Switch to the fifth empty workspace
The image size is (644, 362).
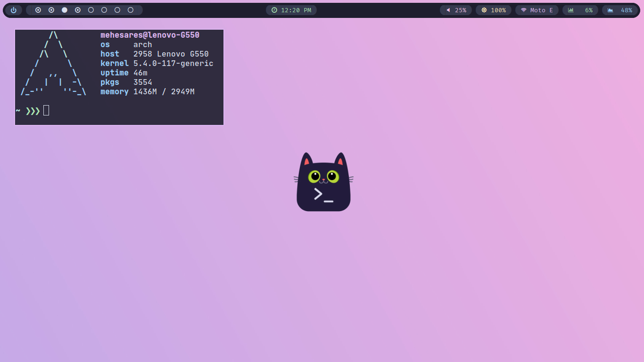pyautogui.click(x=91, y=10)
